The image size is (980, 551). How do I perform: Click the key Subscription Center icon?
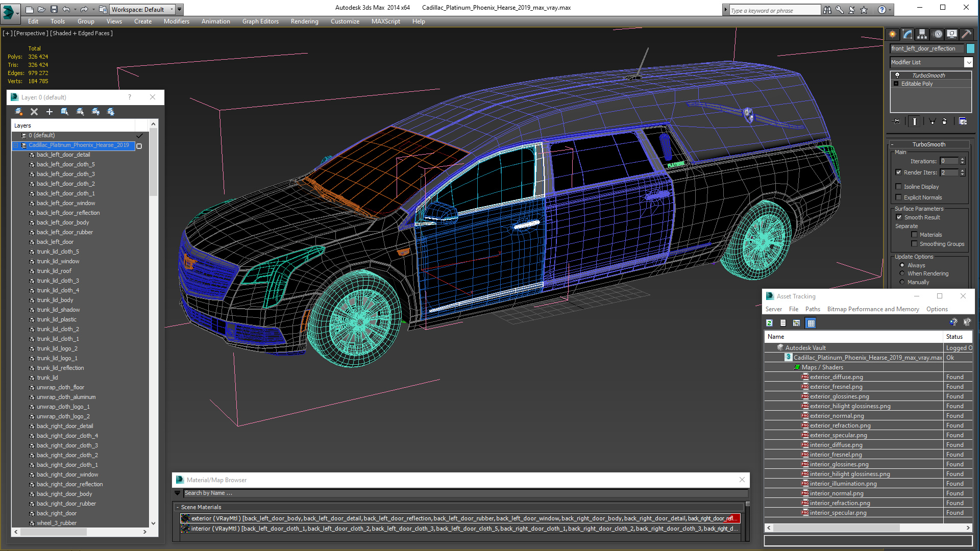tap(840, 10)
